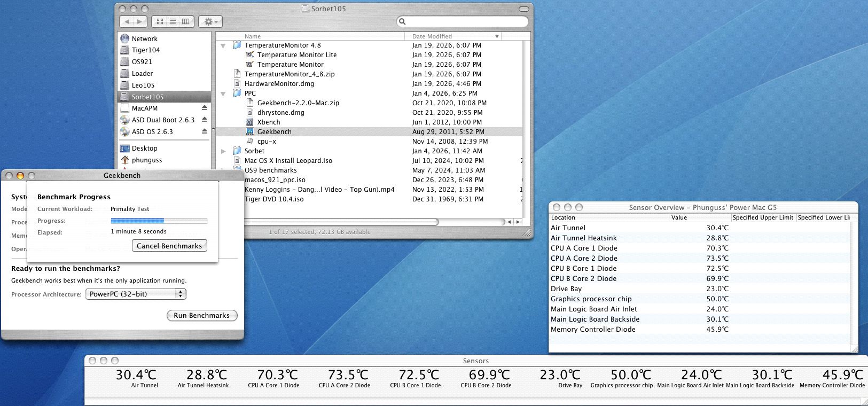The height and width of the screenshot is (406, 868).
Task: Open the Processor Architecture dropdown
Action: [136, 294]
